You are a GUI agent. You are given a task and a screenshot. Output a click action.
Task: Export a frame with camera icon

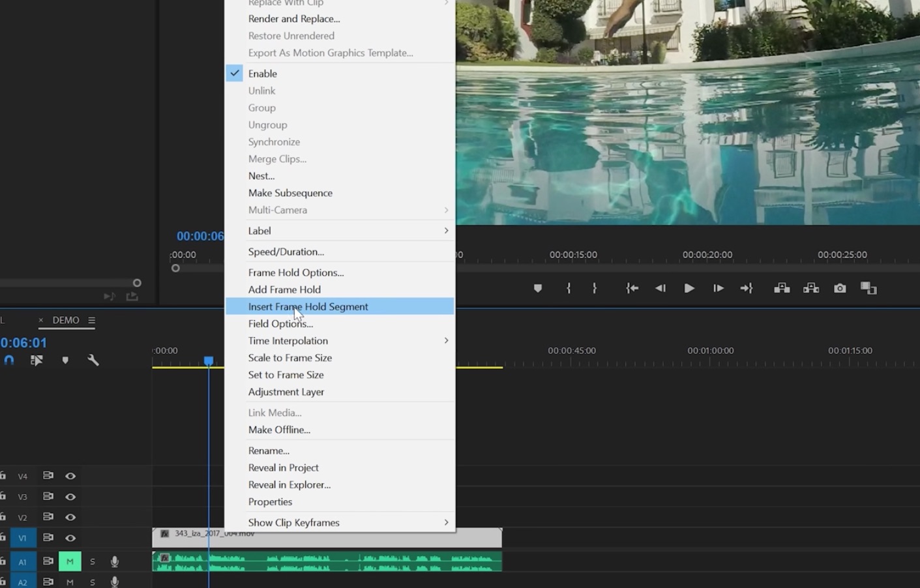(x=840, y=288)
